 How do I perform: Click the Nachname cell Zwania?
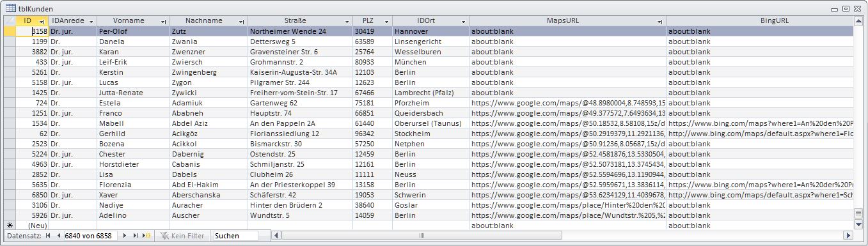[x=209, y=42]
